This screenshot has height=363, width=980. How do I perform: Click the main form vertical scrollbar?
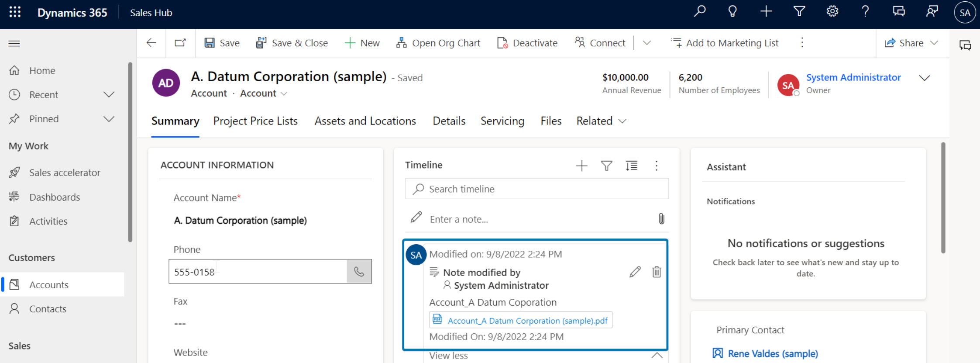coord(943,197)
